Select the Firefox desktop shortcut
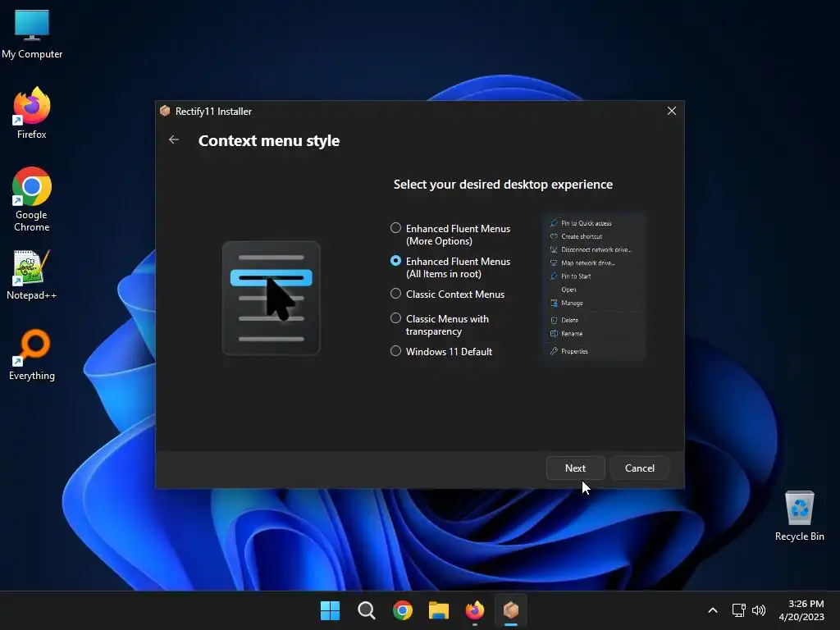The width and height of the screenshot is (840, 630). tap(32, 113)
